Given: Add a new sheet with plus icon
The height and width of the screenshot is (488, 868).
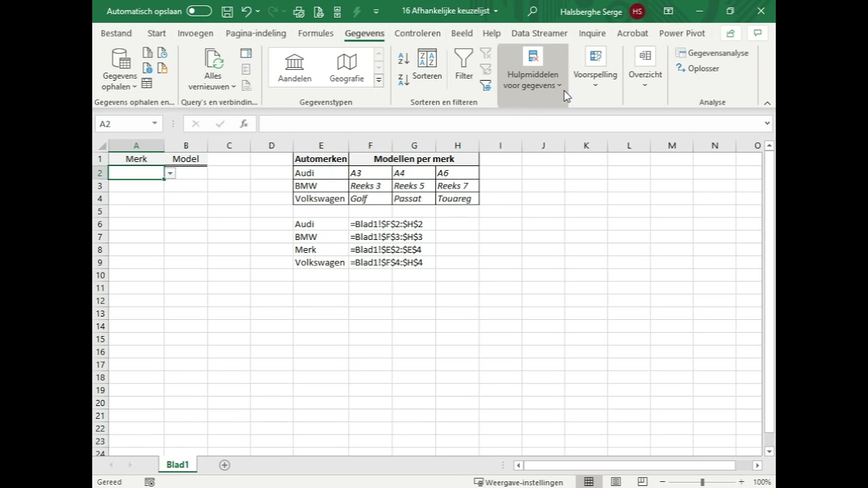Looking at the screenshot, I should pyautogui.click(x=224, y=465).
